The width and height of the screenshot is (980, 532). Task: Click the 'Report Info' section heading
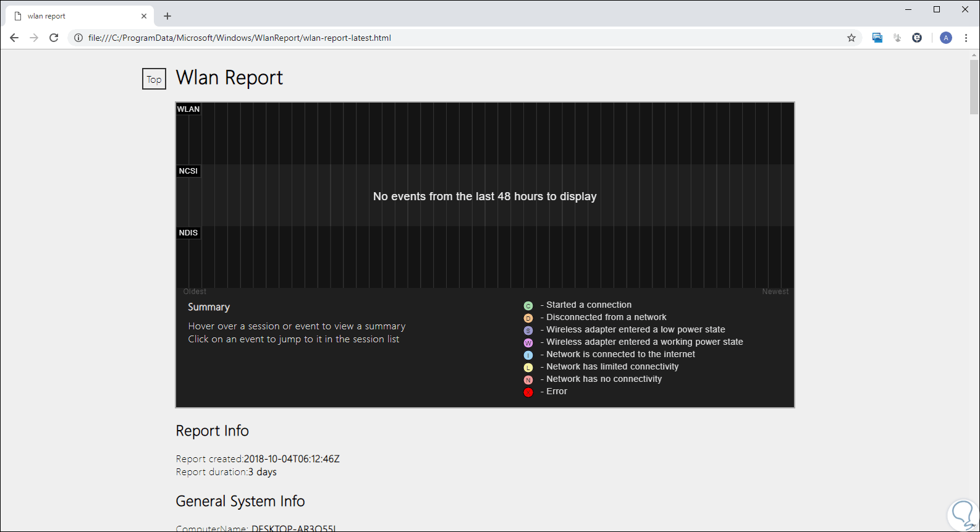pyautogui.click(x=212, y=431)
